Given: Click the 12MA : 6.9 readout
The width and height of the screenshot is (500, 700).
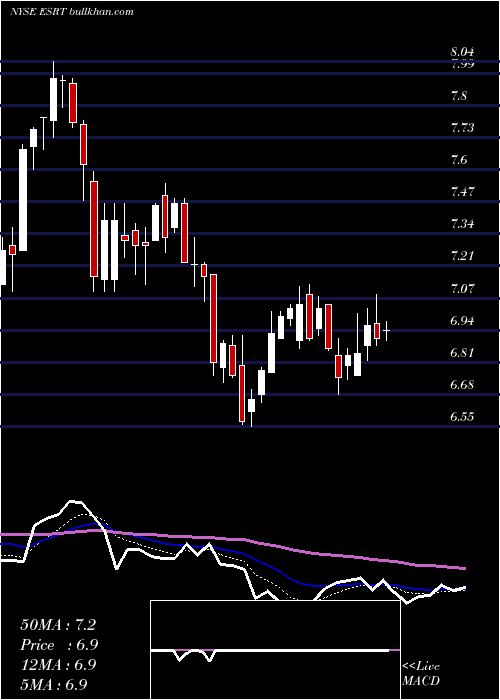Looking at the screenshot, I should 58,665.
